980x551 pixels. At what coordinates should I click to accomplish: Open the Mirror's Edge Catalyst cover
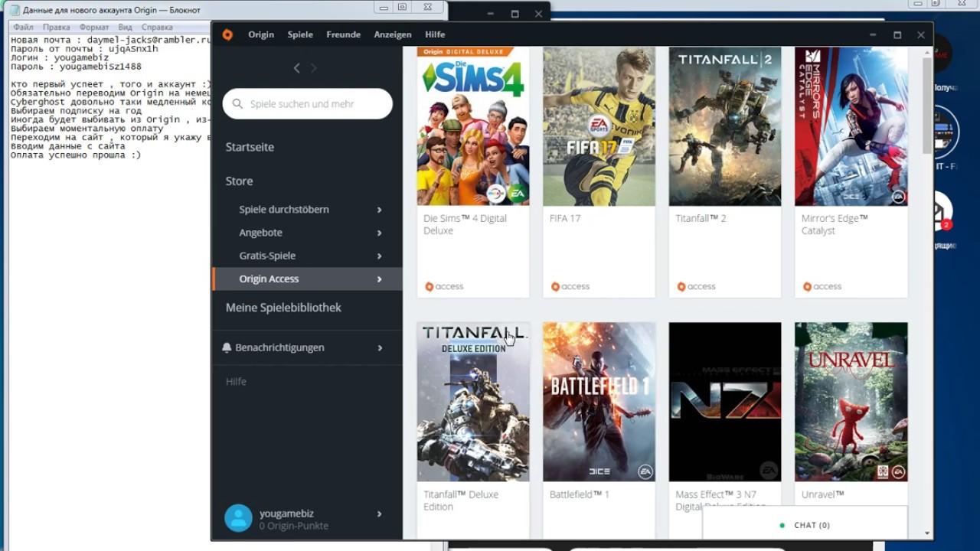(851, 126)
